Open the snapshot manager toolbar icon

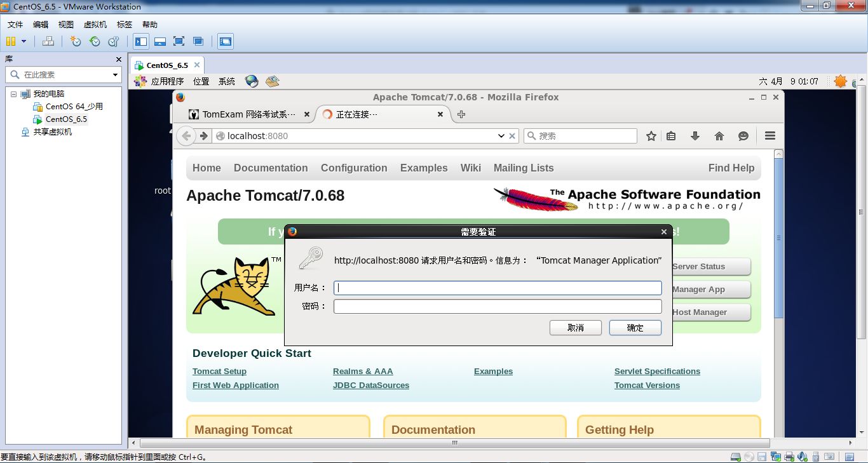[x=114, y=41]
